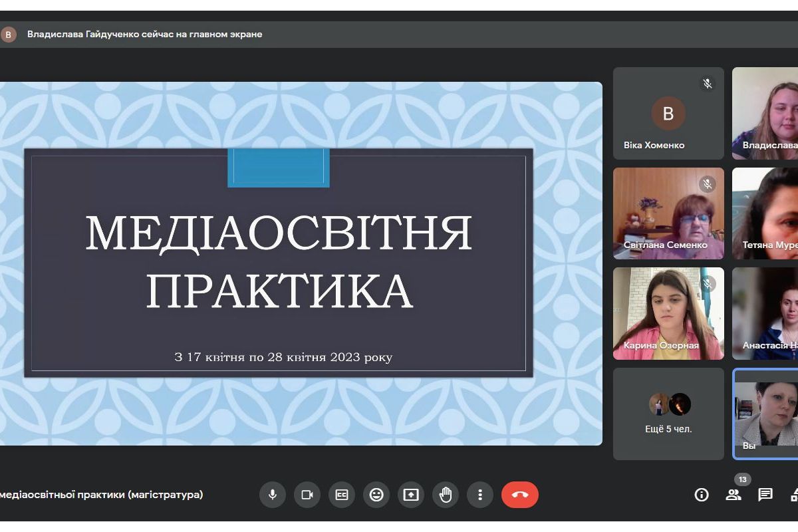Toggle closed captions on
The image size is (798, 532).
point(342,495)
